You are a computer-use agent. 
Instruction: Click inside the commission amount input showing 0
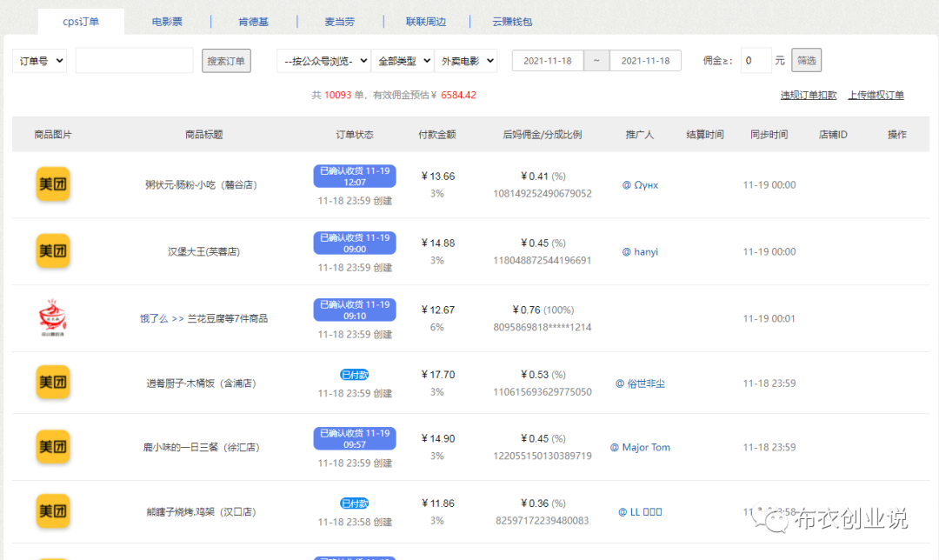[756, 60]
